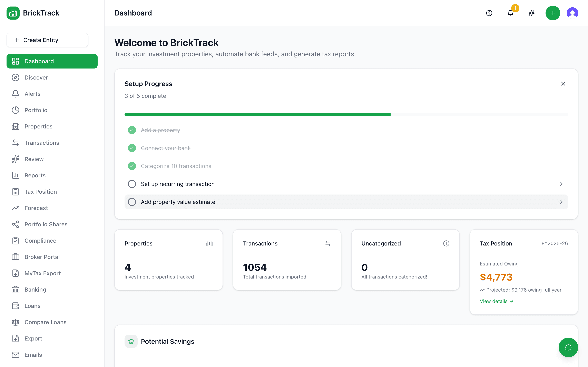Click the Create Entity button
The height and width of the screenshot is (367, 588).
47,40
